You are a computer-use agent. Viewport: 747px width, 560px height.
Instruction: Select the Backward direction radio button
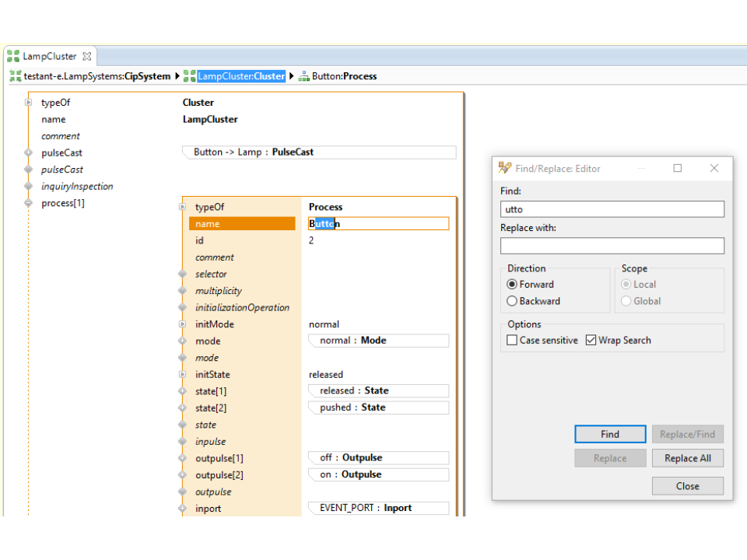click(512, 301)
